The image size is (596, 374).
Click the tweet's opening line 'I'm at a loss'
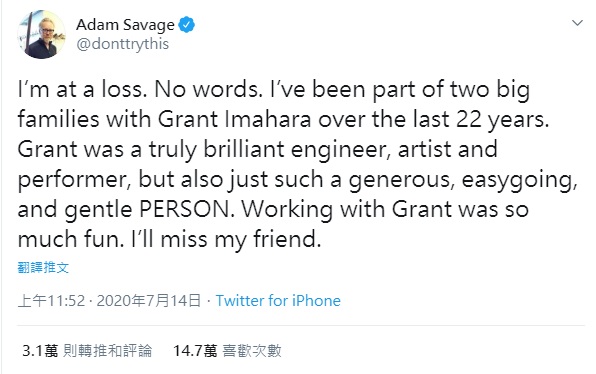coord(82,90)
